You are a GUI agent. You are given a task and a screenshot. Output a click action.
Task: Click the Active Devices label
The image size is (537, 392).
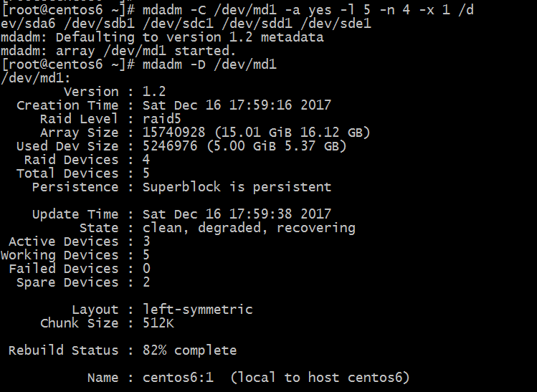64,242
